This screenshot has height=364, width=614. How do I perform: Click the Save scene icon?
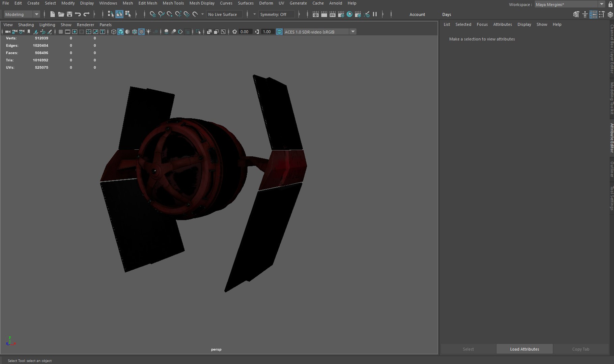tap(69, 14)
